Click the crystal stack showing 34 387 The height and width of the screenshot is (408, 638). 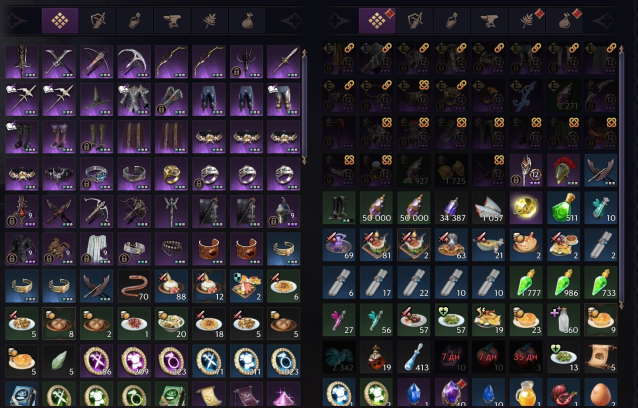[451, 207]
